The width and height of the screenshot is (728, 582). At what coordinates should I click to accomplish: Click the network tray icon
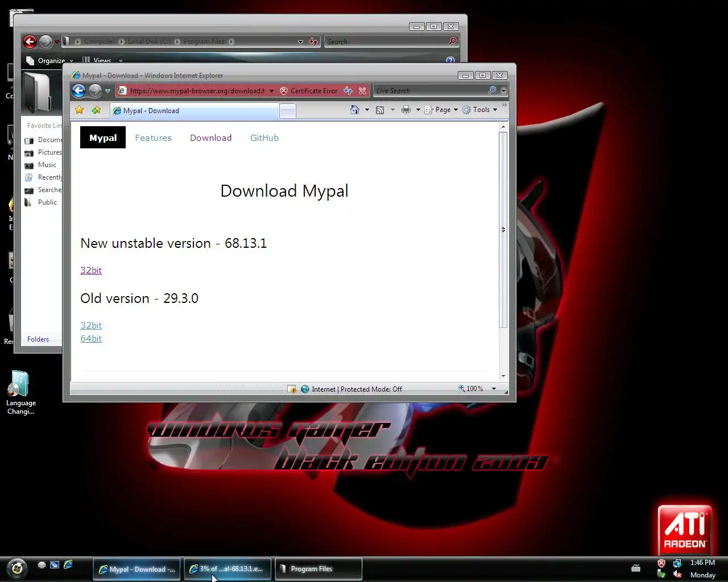point(677,563)
